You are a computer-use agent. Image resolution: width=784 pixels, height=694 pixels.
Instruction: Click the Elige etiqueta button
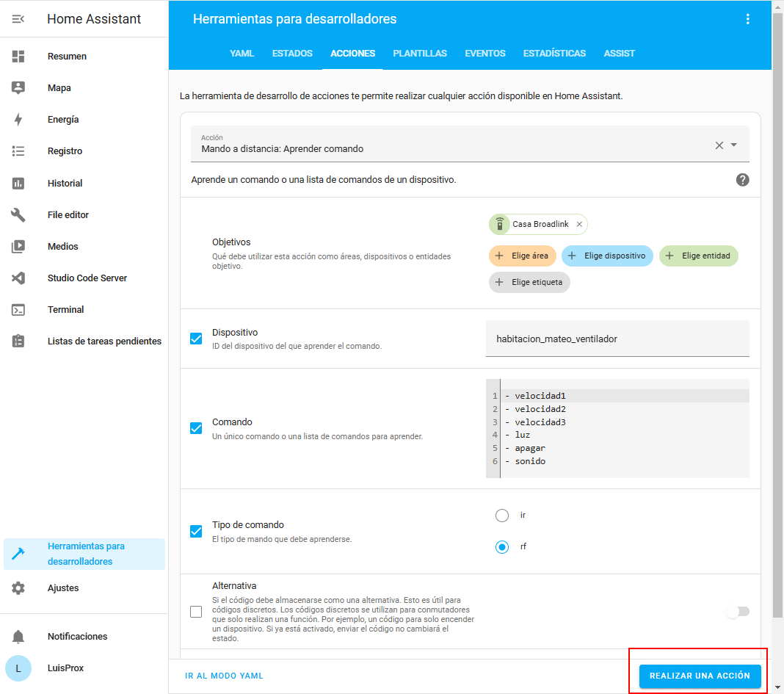click(529, 282)
